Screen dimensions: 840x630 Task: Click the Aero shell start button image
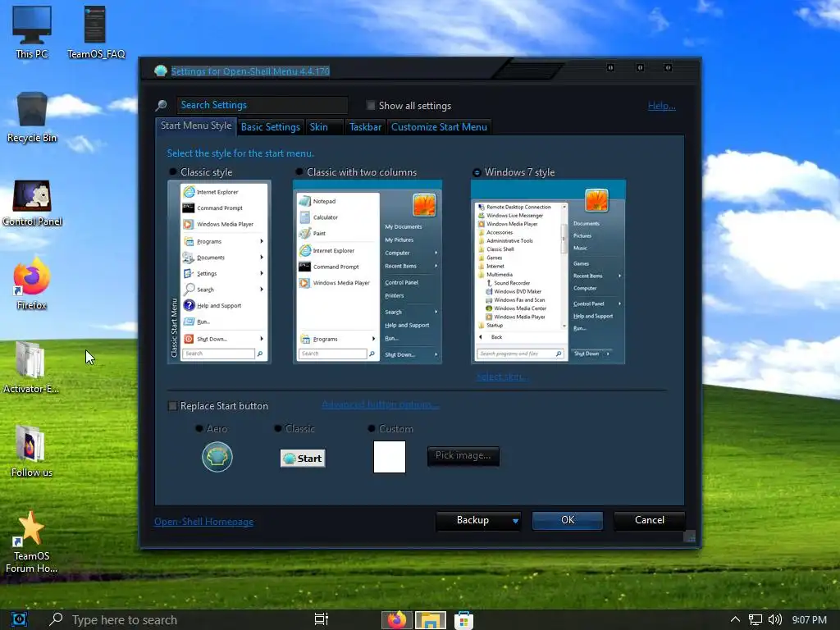point(217,457)
